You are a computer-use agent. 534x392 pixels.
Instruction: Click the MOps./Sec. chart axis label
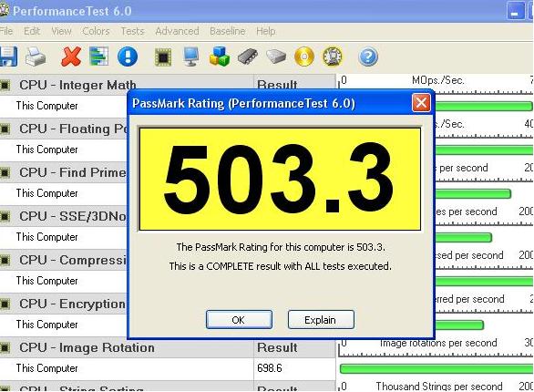[438, 81]
